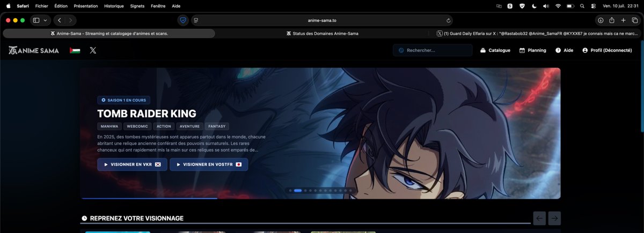Open the Safari menu

pyautogui.click(x=23, y=6)
